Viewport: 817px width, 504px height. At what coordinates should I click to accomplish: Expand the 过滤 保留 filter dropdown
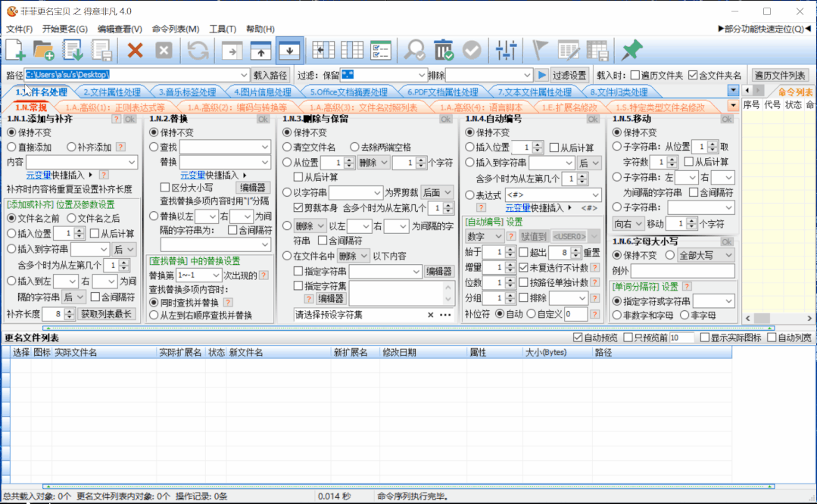(422, 75)
